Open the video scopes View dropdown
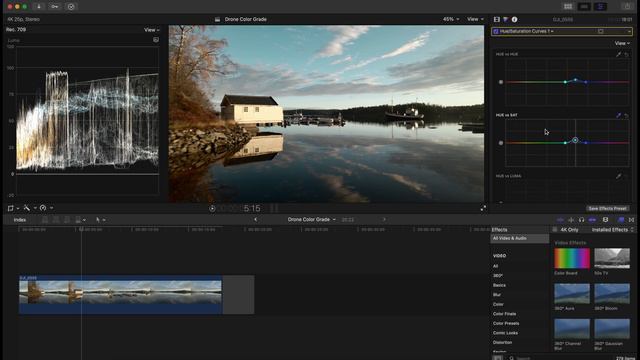This screenshot has height=360, width=640. (152, 30)
